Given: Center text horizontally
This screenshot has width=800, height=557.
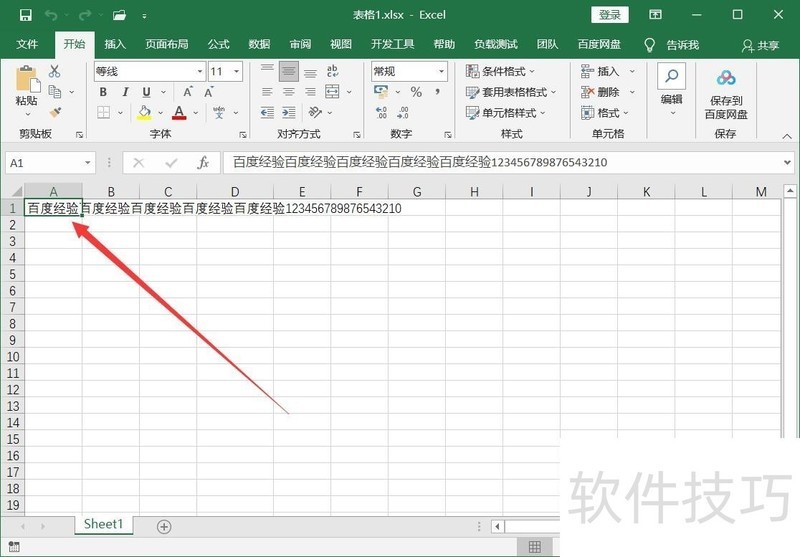Looking at the screenshot, I should click(x=289, y=92).
